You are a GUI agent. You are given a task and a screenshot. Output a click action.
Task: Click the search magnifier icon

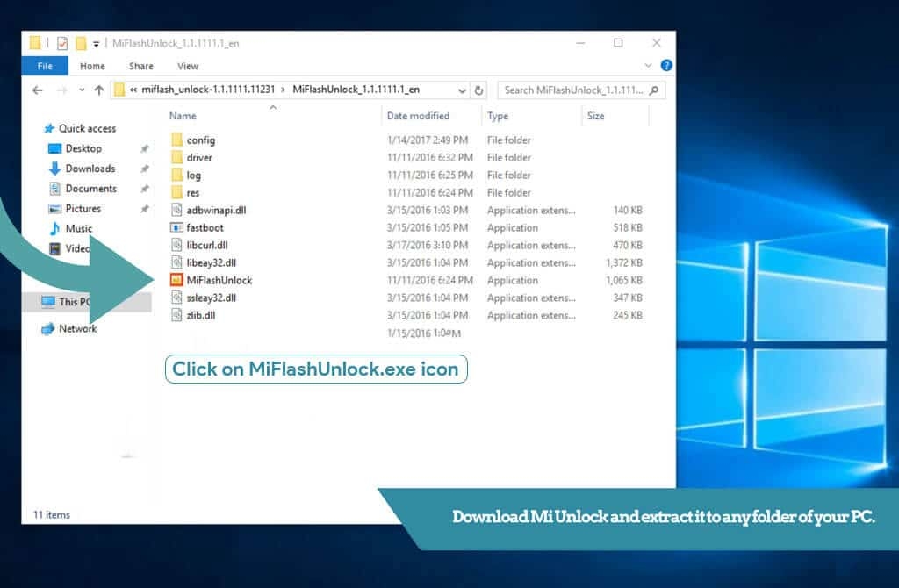point(653,90)
